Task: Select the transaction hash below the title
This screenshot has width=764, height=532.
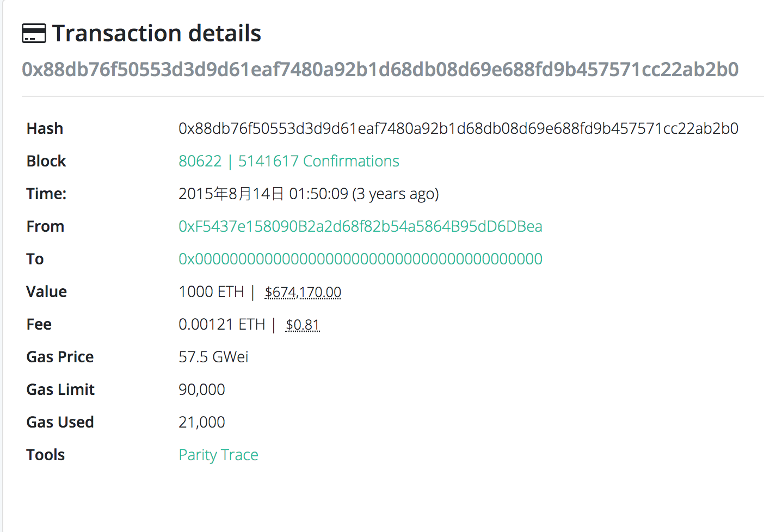Action: pyautogui.click(x=380, y=70)
